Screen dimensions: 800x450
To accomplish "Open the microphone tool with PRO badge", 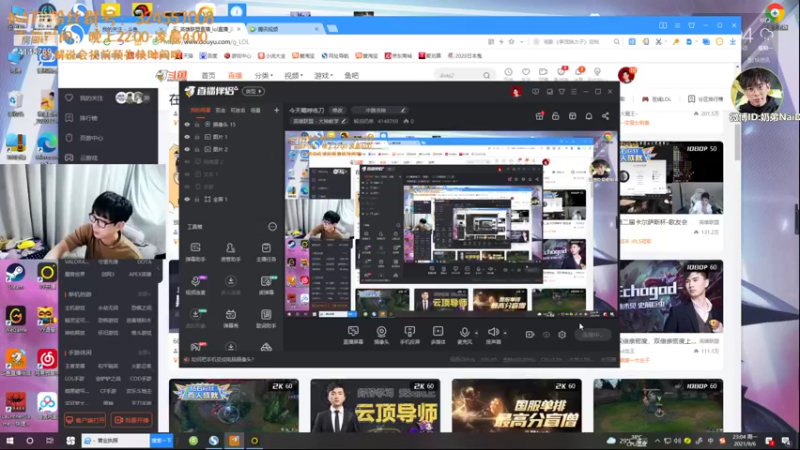I will 195,285.
